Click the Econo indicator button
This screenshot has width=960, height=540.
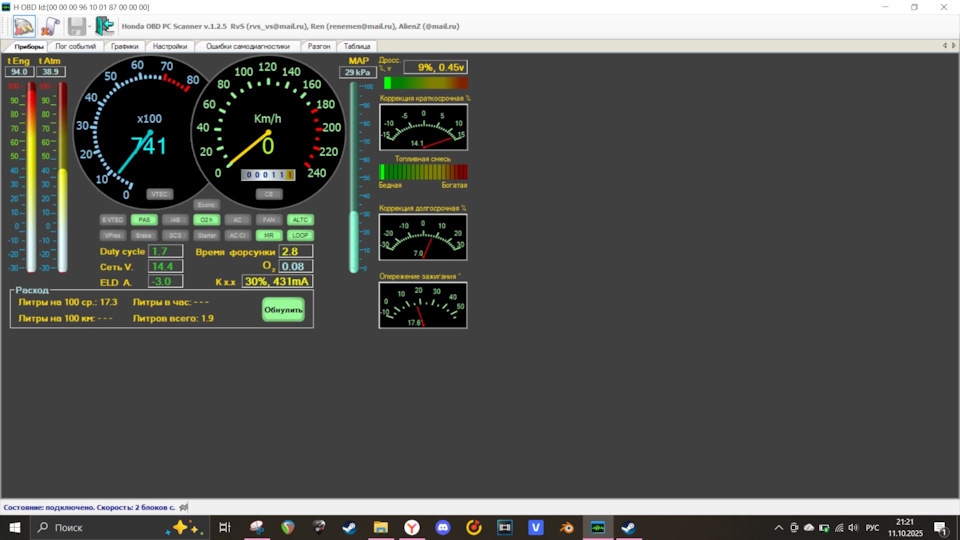click(x=207, y=205)
